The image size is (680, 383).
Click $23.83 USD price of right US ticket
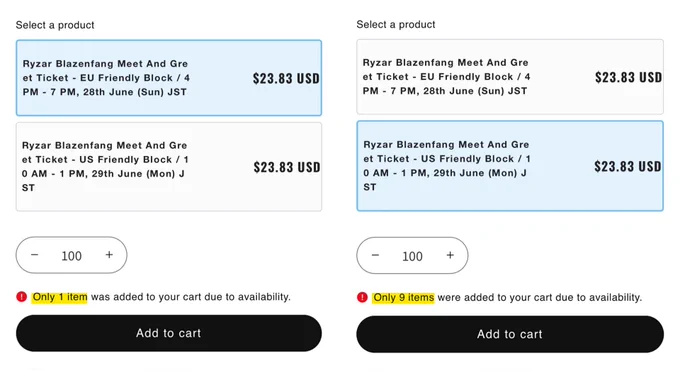[628, 167]
